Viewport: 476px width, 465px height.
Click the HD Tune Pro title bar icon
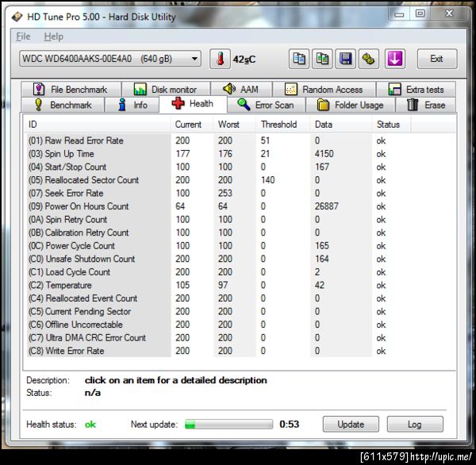[x=17, y=17]
